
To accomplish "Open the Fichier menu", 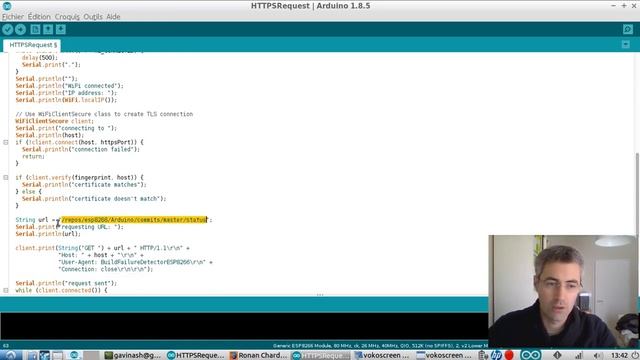I will click(x=13, y=17).
